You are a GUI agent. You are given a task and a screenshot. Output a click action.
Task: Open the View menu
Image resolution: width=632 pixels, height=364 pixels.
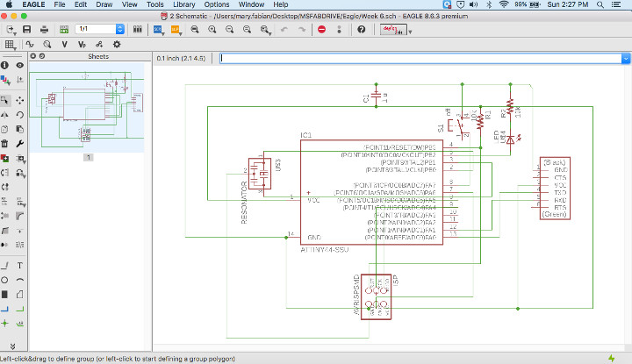[129, 4]
